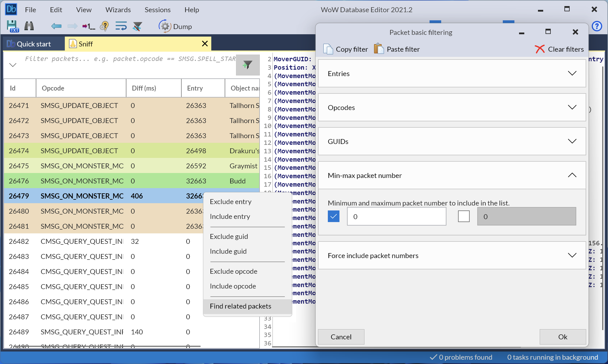Screen dimensions: 608x364
Task: Open the binoculars search tool
Action: click(28, 26)
